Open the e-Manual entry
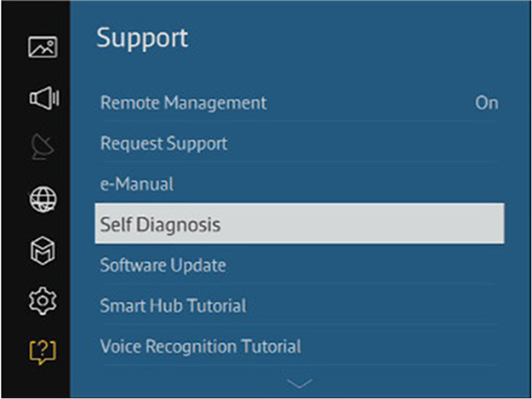The image size is (532, 399). (x=300, y=184)
